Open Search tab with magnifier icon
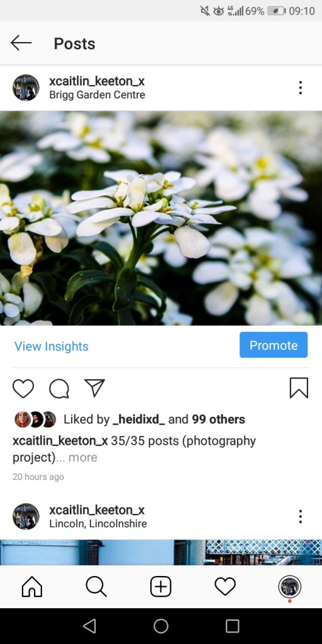322x644 pixels. point(96,587)
